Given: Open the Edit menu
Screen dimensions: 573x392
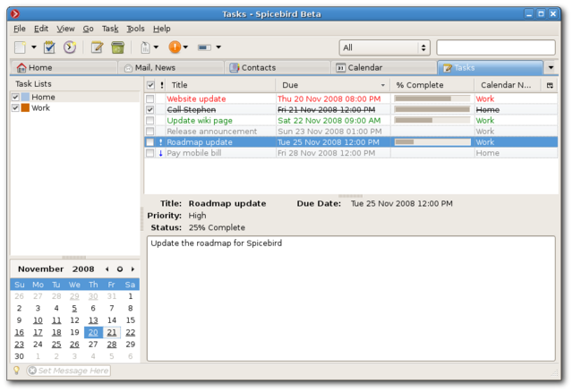Looking at the screenshot, I should click(41, 29).
